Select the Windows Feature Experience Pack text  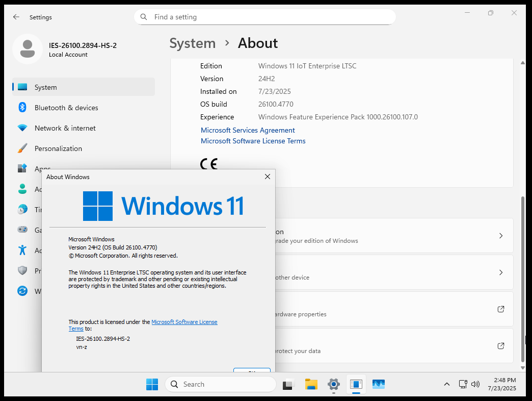click(x=338, y=117)
